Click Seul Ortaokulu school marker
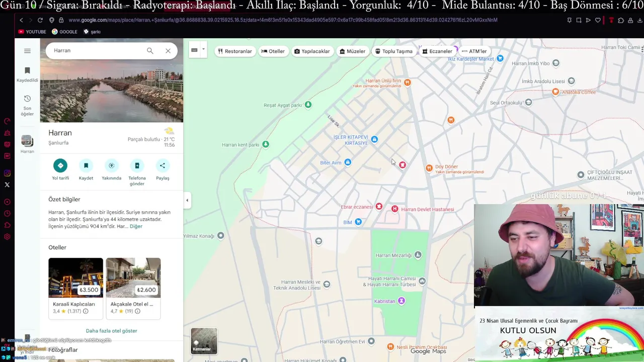 (528, 102)
